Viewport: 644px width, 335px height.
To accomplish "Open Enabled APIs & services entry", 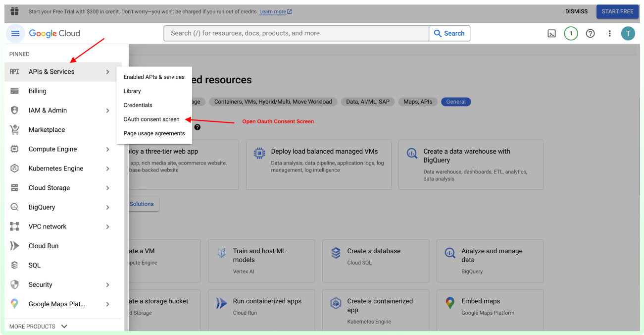I will click(154, 77).
